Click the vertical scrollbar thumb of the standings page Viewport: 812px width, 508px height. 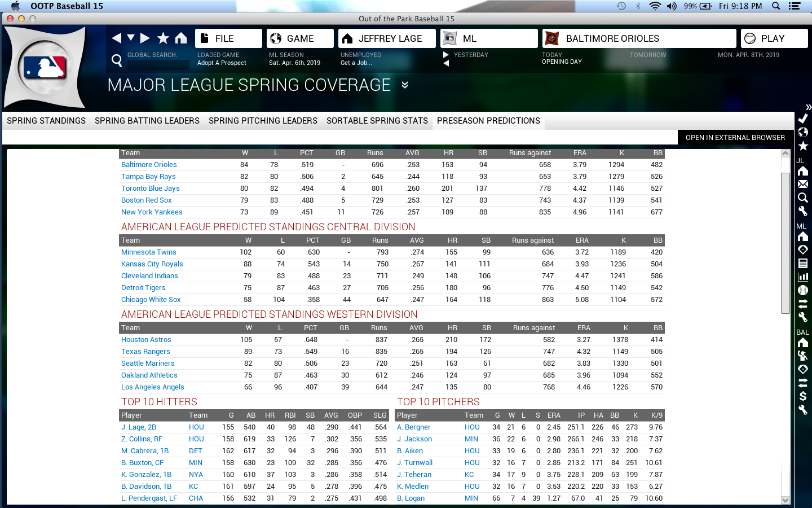pos(785,243)
